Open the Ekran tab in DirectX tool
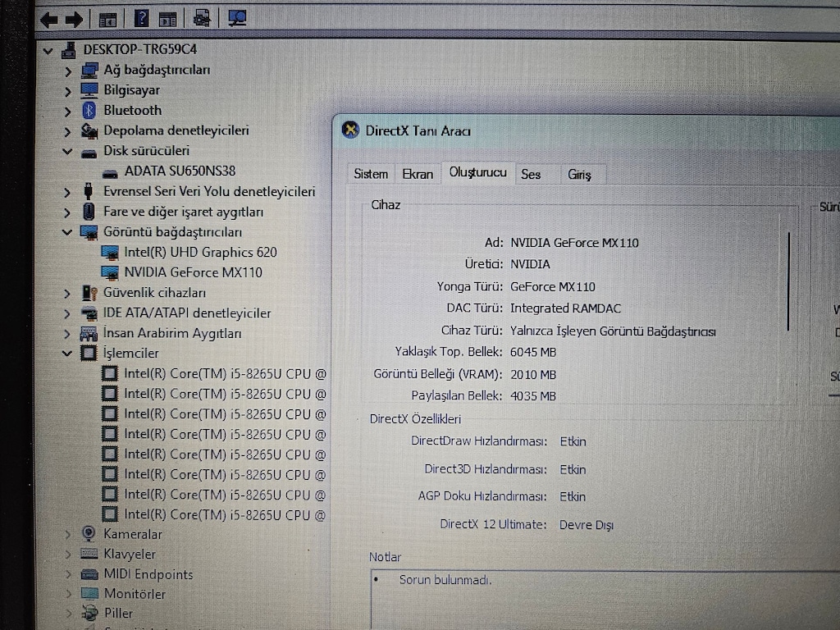 pos(418,174)
